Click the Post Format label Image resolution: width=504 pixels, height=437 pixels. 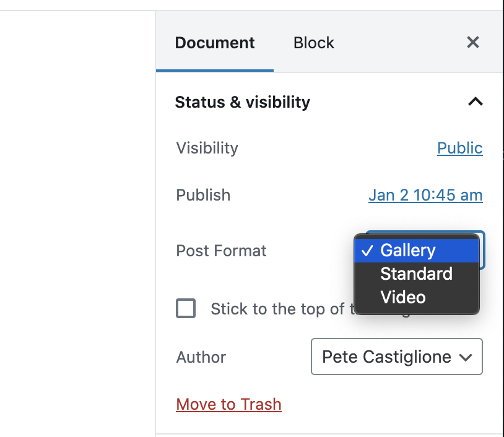(221, 251)
